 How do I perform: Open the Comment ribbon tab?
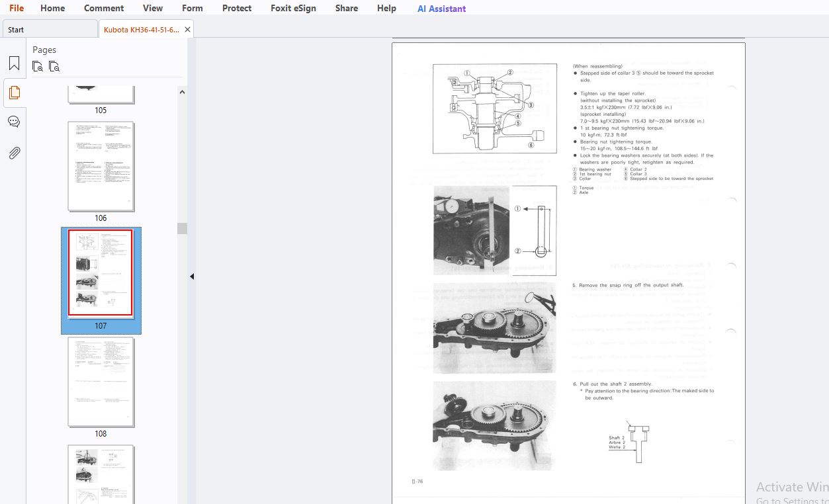click(104, 8)
